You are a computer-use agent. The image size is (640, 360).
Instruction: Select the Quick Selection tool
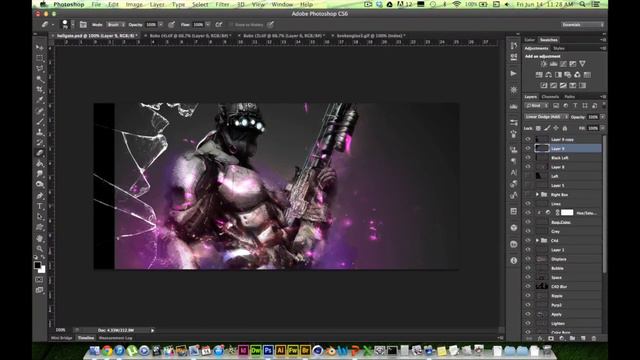[x=40, y=79]
